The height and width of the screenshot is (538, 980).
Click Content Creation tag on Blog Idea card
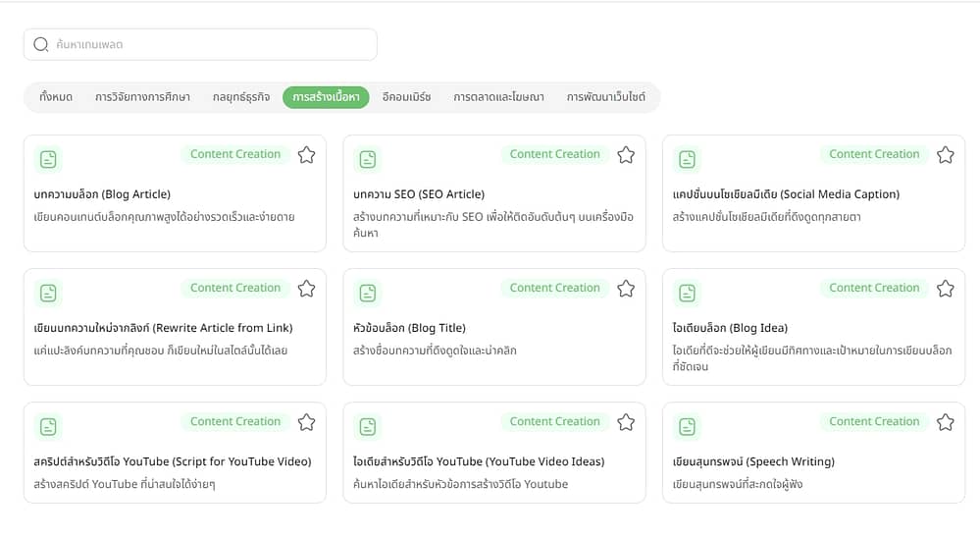tap(874, 288)
